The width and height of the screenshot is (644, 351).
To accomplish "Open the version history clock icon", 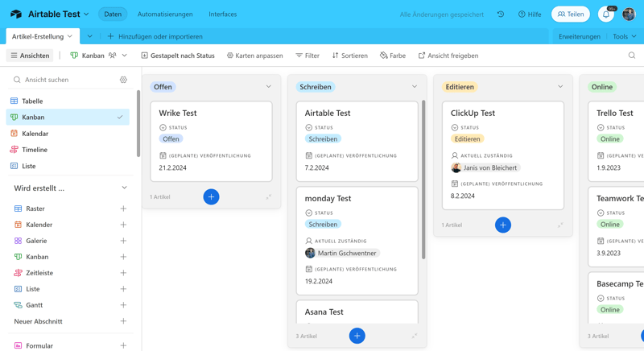I will [501, 14].
